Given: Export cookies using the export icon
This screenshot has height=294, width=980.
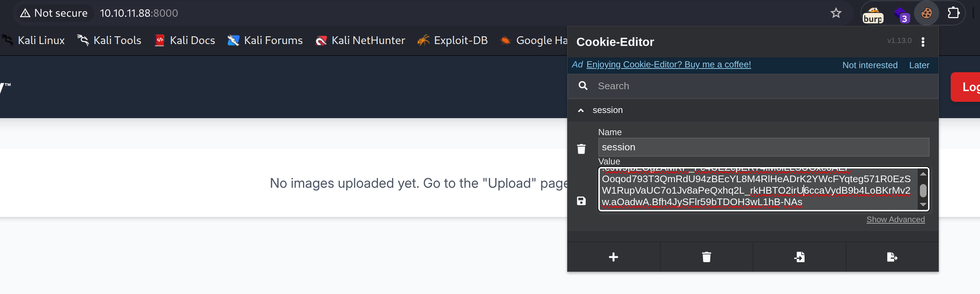Looking at the screenshot, I should 892,257.
